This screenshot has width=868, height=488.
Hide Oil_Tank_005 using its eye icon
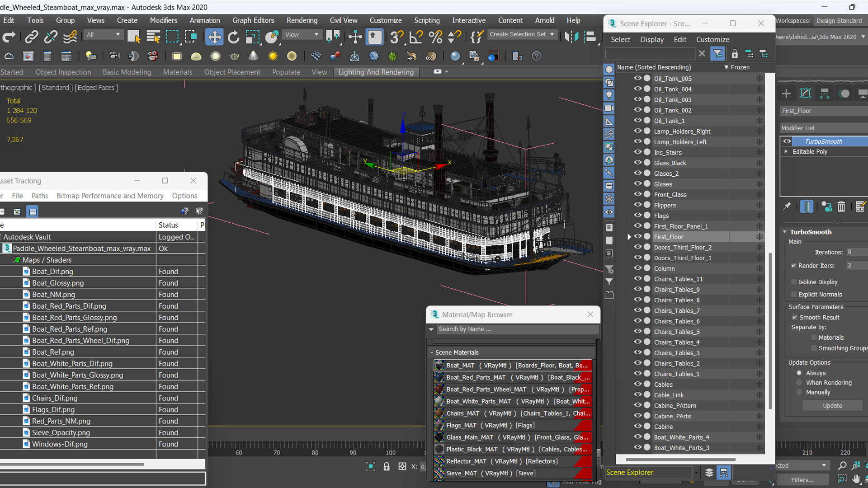(x=637, y=78)
